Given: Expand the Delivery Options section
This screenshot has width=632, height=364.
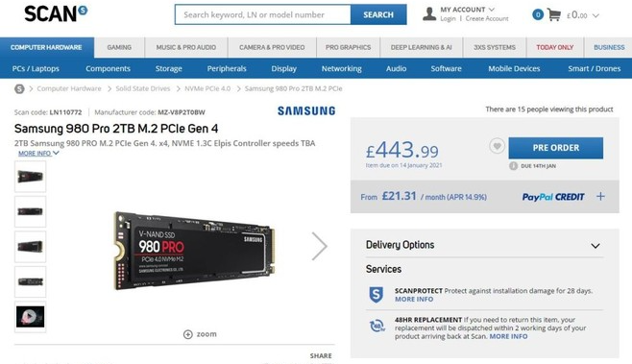Looking at the screenshot, I should point(596,246).
